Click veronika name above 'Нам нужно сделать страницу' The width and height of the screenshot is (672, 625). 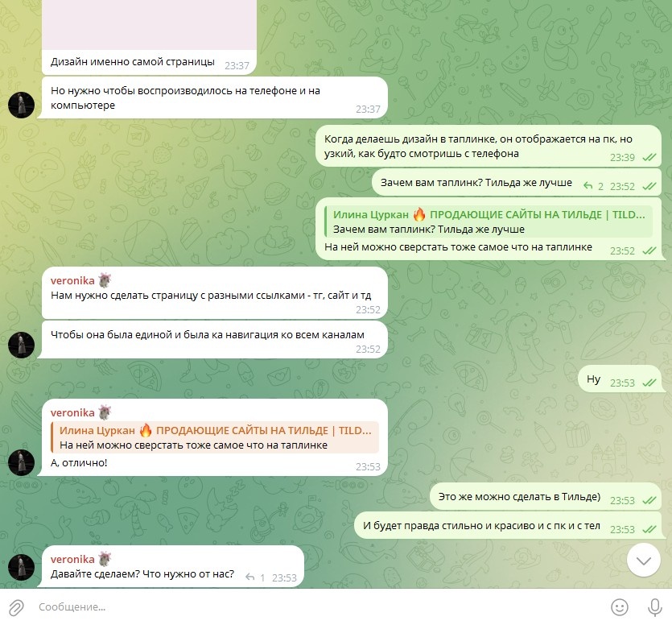pos(72,280)
